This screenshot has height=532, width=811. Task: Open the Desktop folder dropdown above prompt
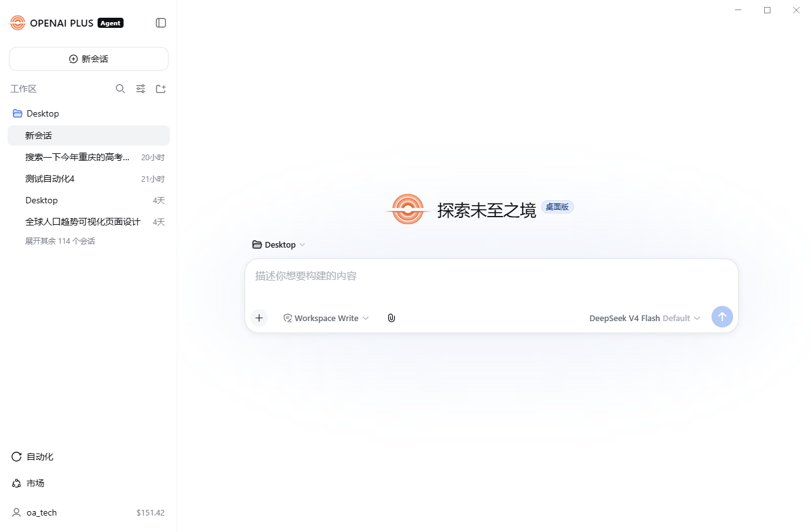pyautogui.click(x=279, y=244)
